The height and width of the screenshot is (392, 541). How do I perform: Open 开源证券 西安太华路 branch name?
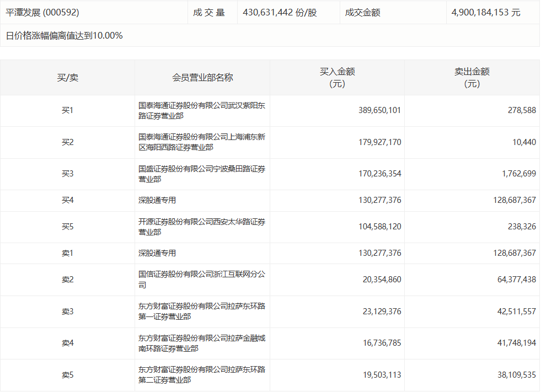[201, 227]
